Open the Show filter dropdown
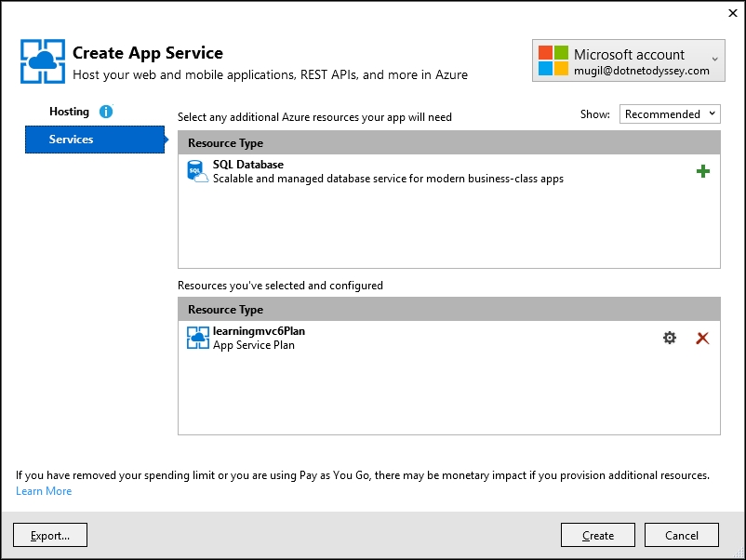Viewport: 746px width, 560px height. tap(670, 114)
